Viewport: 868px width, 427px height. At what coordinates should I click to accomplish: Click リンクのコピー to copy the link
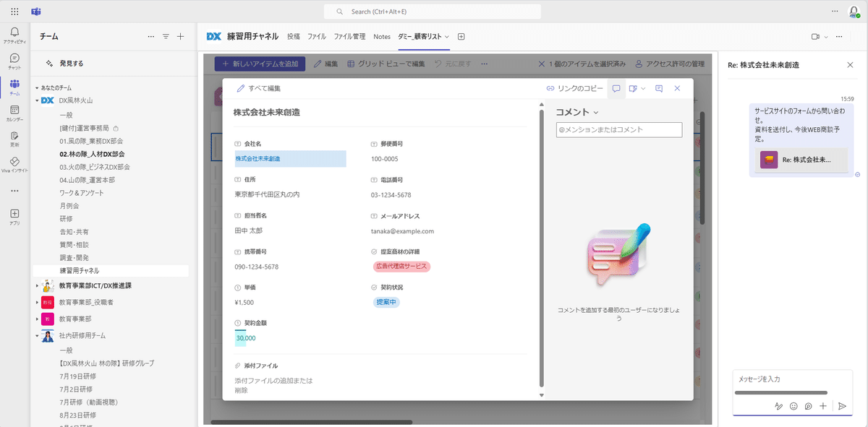pyautogui.click(x=574, y=88)
